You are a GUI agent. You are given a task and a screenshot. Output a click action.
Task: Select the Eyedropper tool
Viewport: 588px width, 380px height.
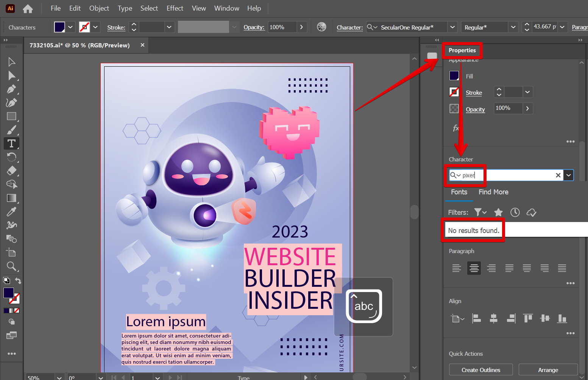pyautogui.click(x=11, y=212)
